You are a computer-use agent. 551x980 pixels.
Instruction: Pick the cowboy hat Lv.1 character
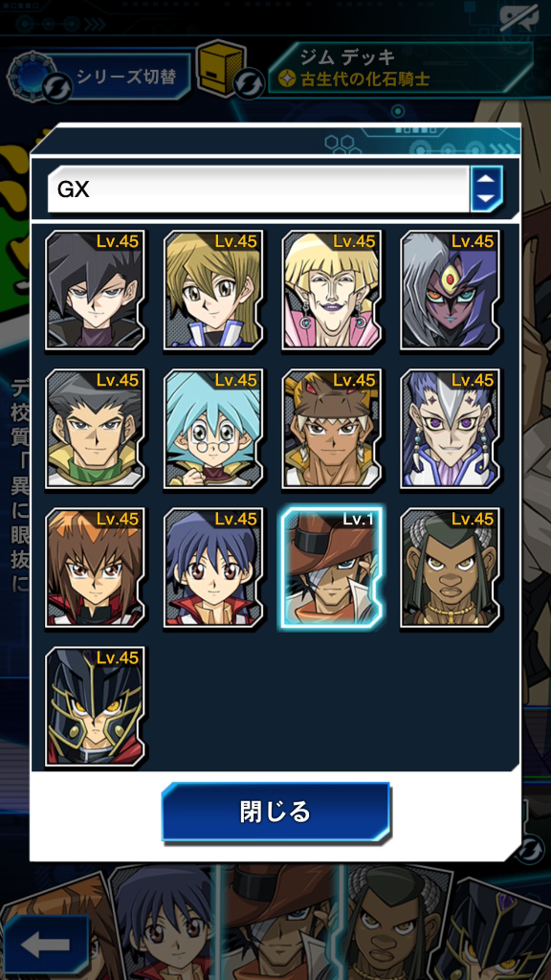point(332,568)
